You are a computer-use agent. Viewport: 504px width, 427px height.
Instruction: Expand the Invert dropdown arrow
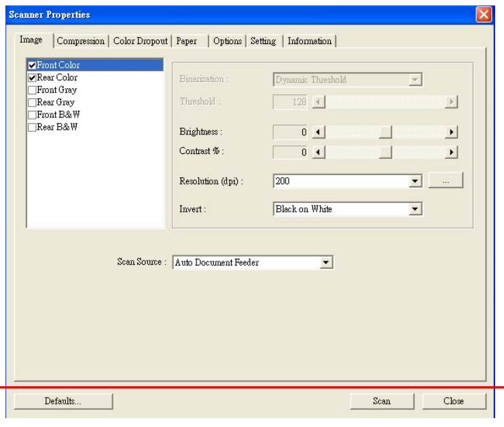click(415, 209)
